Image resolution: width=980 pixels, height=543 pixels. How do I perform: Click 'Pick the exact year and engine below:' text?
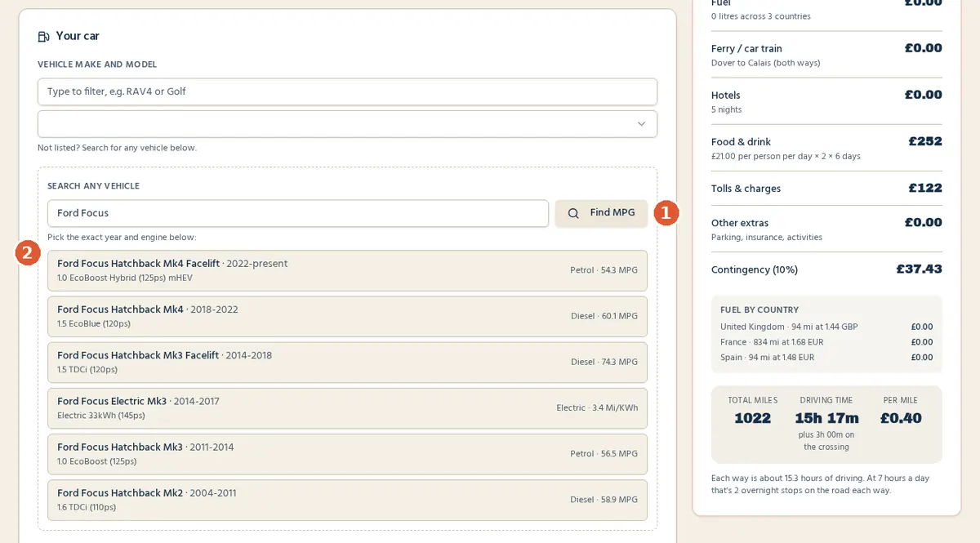[122, 238]
